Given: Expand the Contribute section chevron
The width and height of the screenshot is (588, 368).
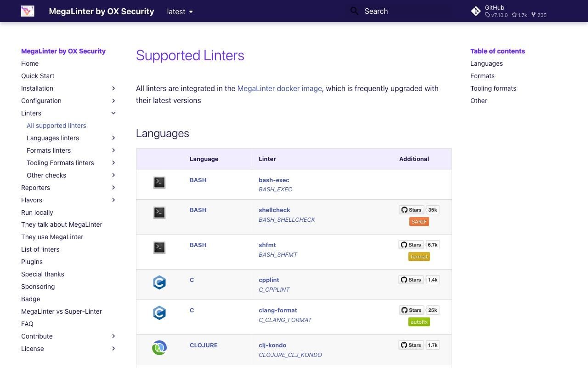Looking at the screenshot, I should 113,336.
